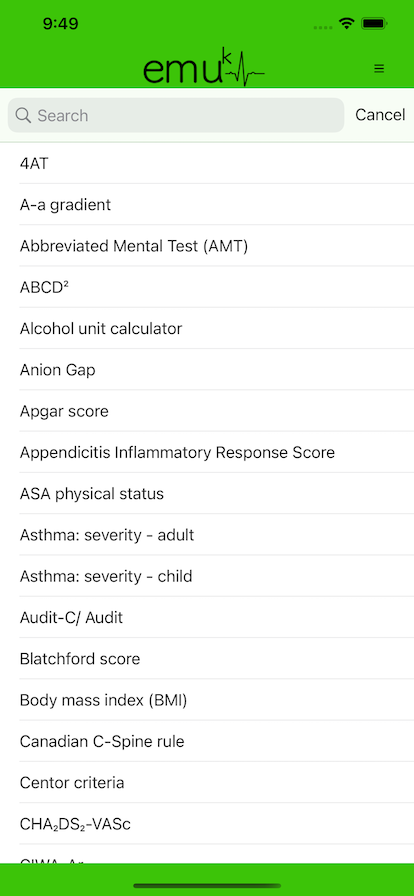Viewport: 414px width, 896px height.
Task: Tap the emuk heartbeat logo
Action: coord(204,67)
